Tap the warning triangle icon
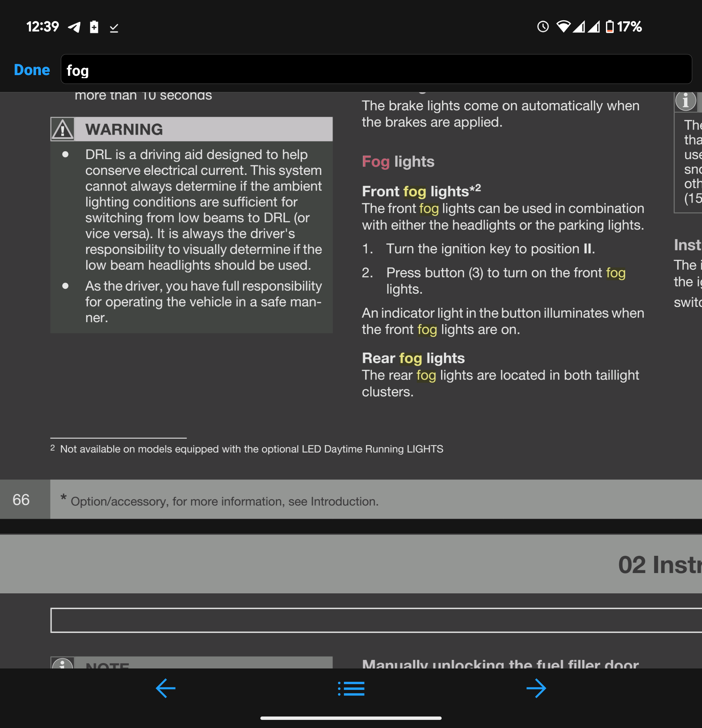 [x=62, y=129]
